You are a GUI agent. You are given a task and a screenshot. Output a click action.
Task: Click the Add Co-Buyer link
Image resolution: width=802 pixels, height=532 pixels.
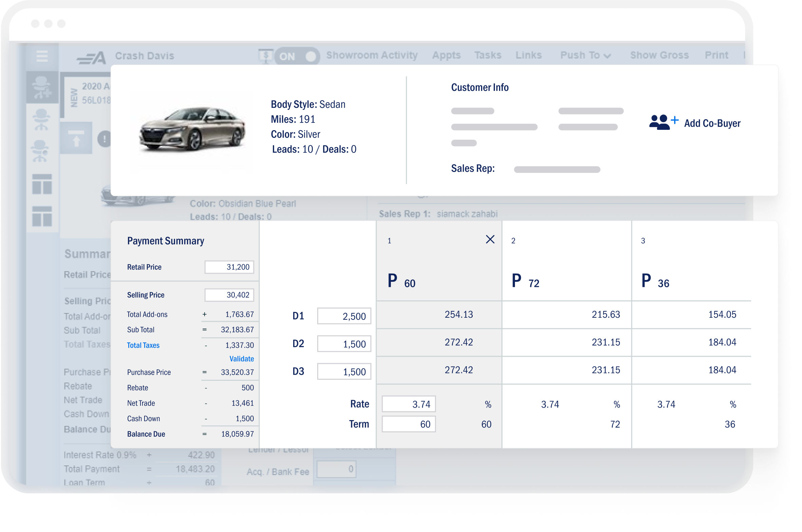click(712, 123)
